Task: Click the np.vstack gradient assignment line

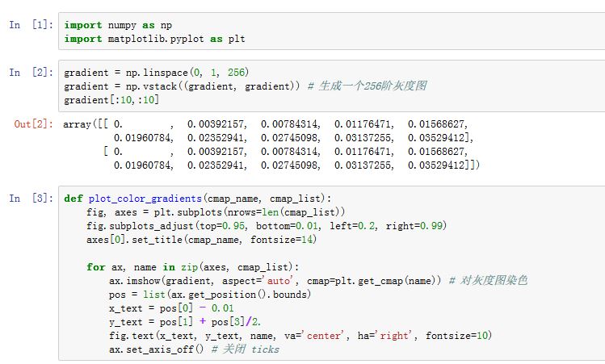Action: point(184,86)
